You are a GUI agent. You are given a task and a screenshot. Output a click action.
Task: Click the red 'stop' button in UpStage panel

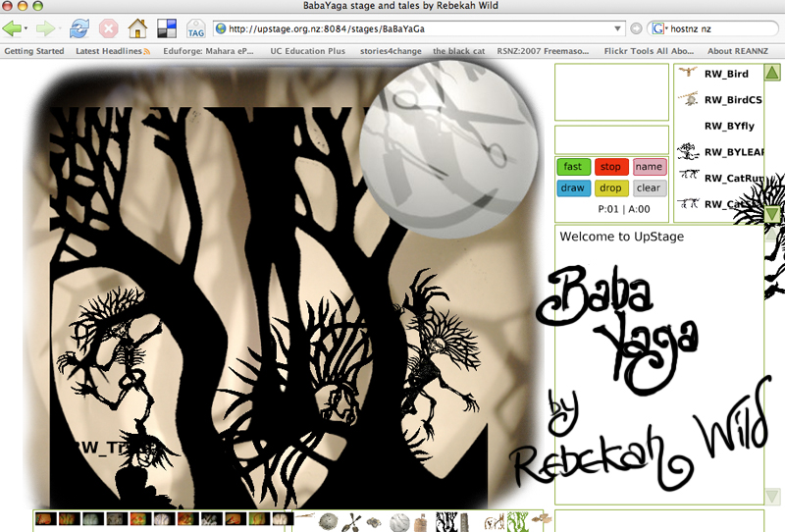[610, 166]
